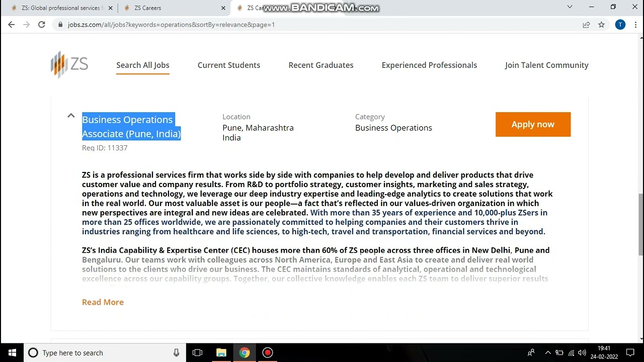Open Experienced Professionals navigation item
Screen dimensions: 644x362
[429, 65]
